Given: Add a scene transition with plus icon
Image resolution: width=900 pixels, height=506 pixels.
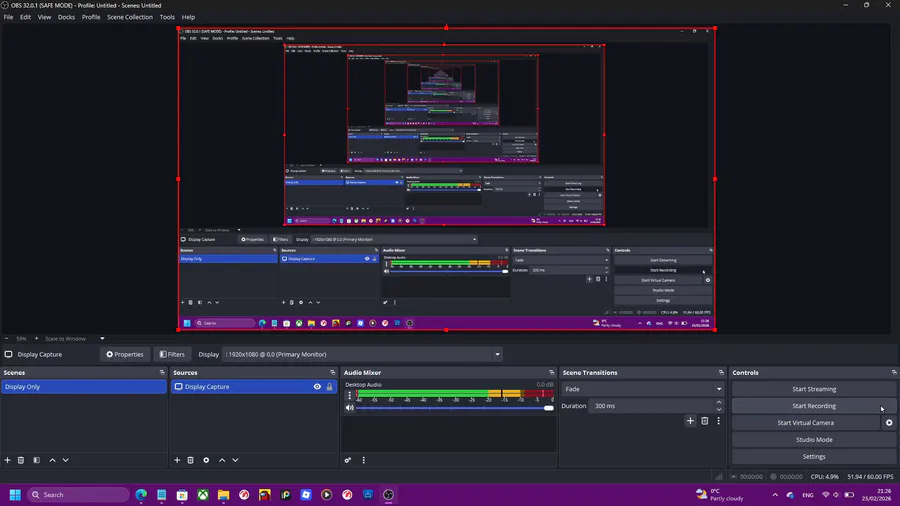Looking at the screenshot, I should [690, 421].
